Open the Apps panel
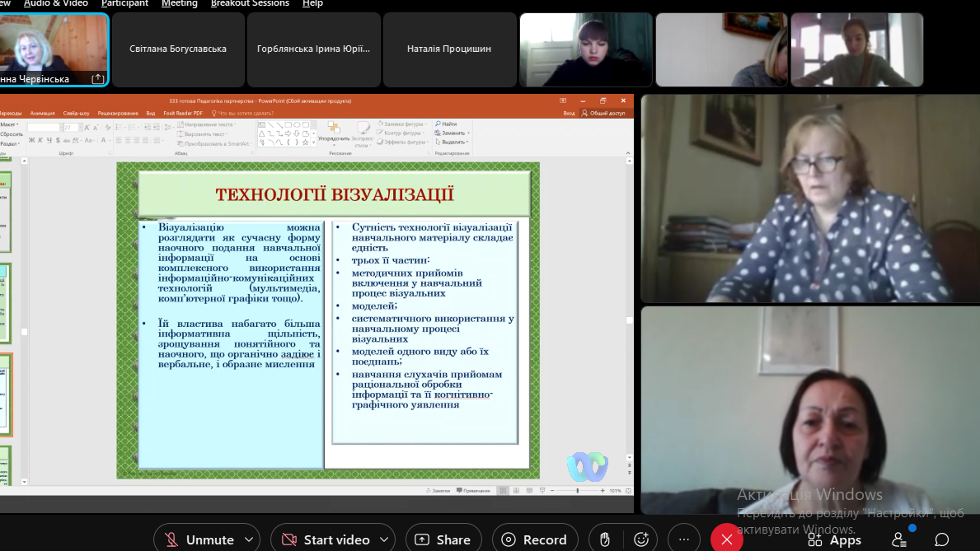The height and width of the screenshot is (551, 980). (x=835, y=539)
